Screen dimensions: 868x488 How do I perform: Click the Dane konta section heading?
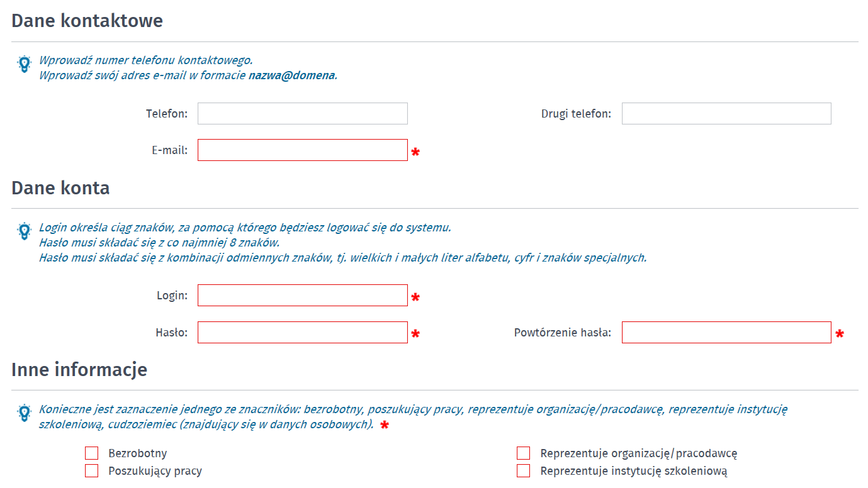click(60, 188)
